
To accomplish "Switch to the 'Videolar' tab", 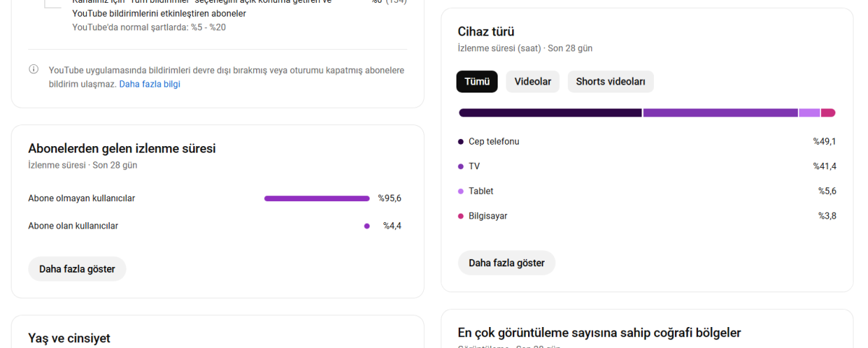I will pyautogui.click(x=532, y=82).
